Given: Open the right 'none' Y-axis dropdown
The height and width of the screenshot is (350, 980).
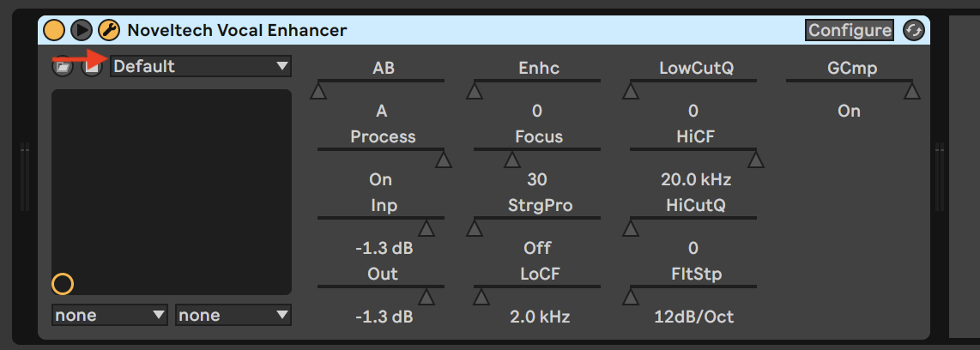Looking at the screenshot, I should [x=233, y=315].
